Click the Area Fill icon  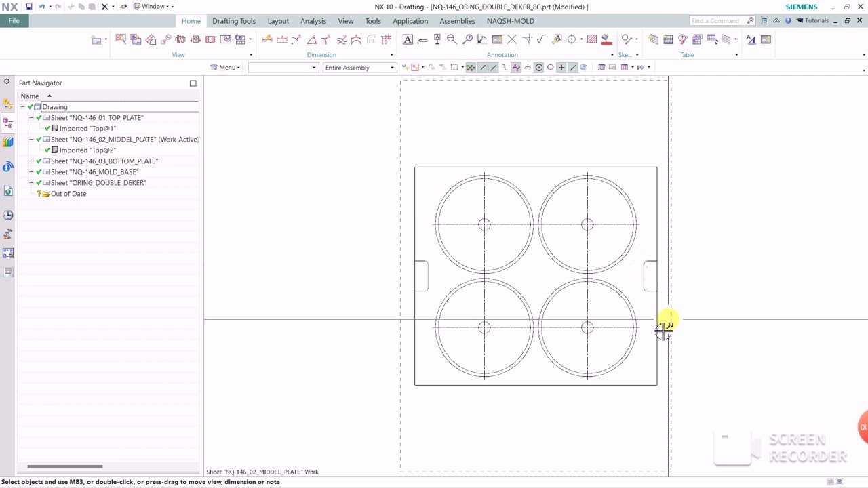tap(606, 39)
